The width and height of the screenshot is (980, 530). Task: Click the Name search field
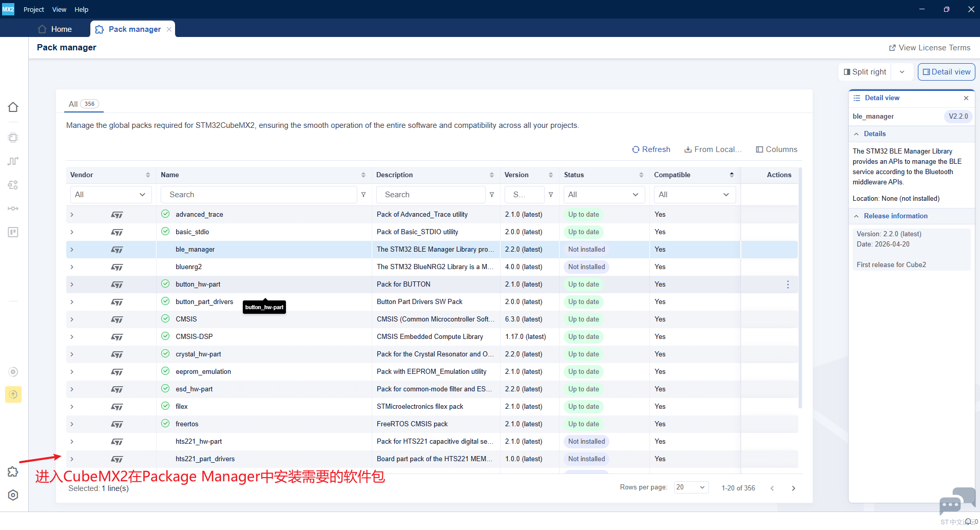tap(259, 195)
